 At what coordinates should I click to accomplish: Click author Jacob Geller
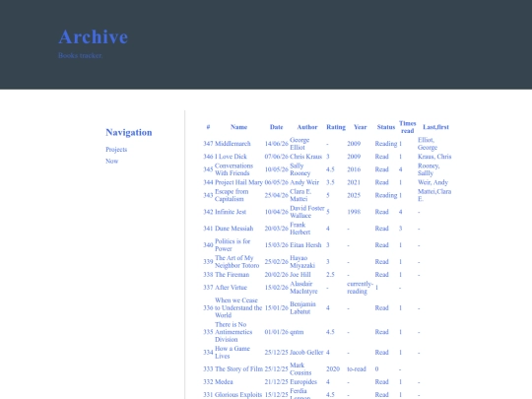[x=306, y=352]
